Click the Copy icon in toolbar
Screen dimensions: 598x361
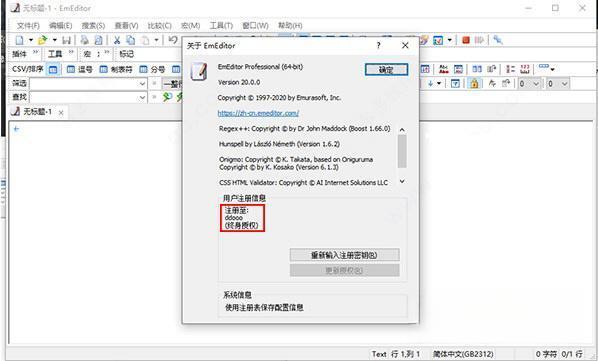pyautogui.click(x=131, y=40)
